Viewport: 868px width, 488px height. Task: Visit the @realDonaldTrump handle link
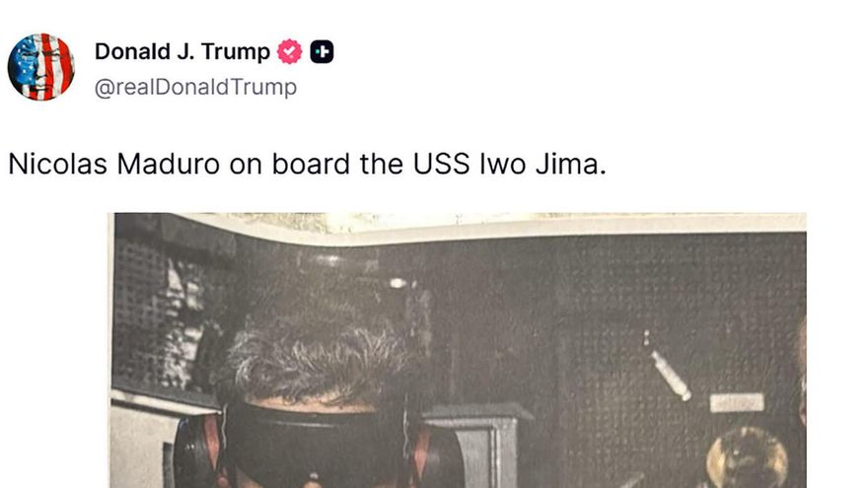pyautogui.click(x=195, y=88)
